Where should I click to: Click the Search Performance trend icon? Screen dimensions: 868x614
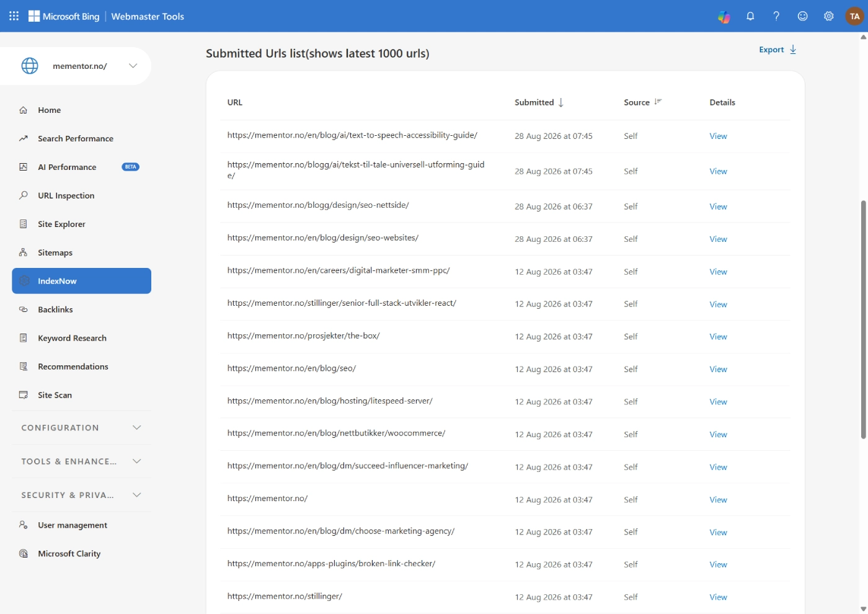[x=24, y=138]
